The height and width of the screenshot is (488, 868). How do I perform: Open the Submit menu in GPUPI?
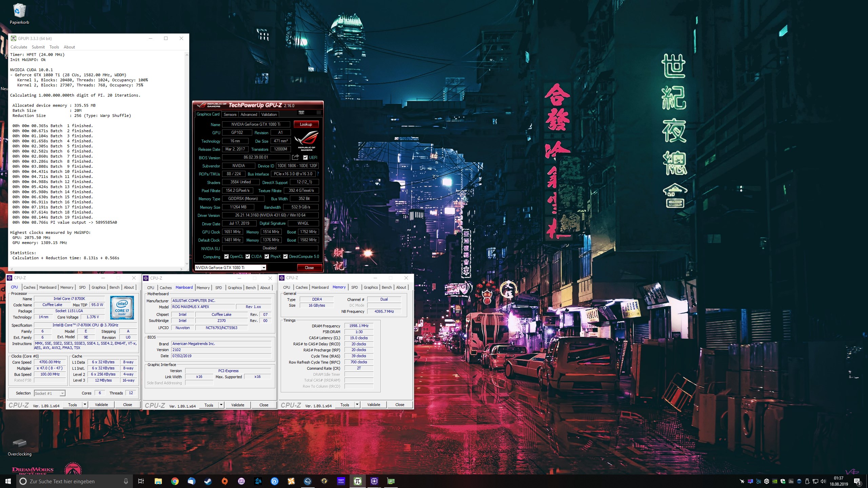click(x=38, y=47)
